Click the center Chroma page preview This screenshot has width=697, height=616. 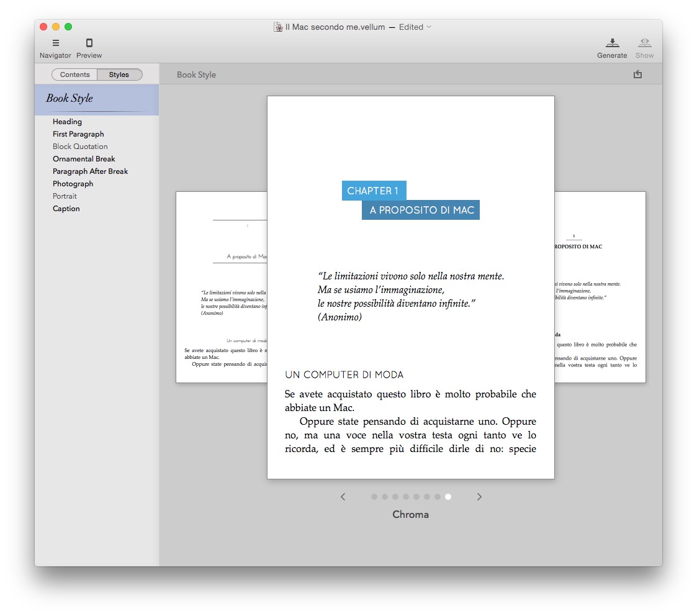coord(411,288)
